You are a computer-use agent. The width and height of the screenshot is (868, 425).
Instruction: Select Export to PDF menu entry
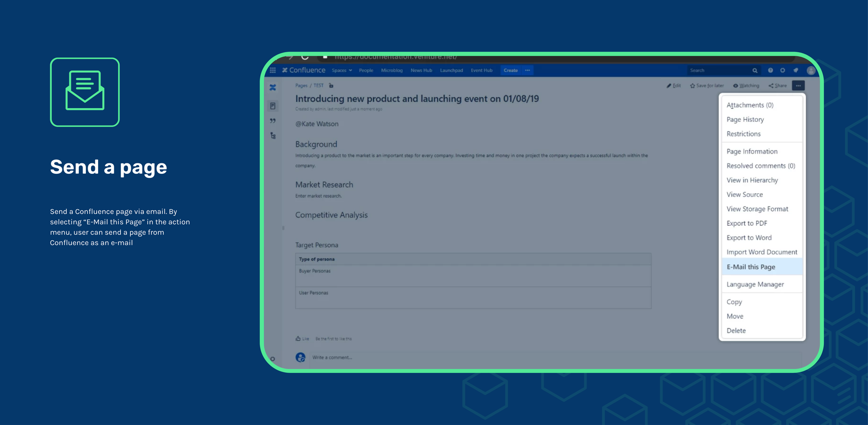[762, 223]
